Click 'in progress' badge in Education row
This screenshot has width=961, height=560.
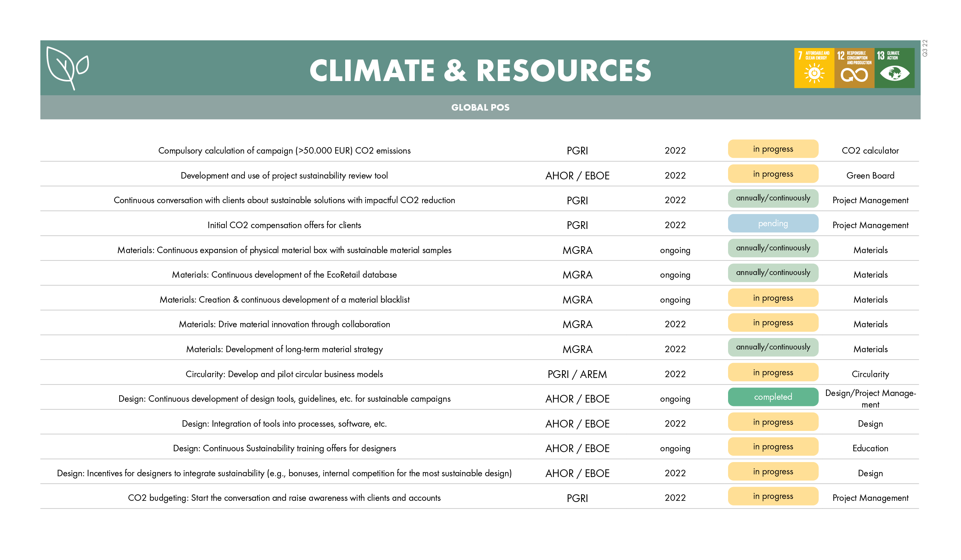773,447
